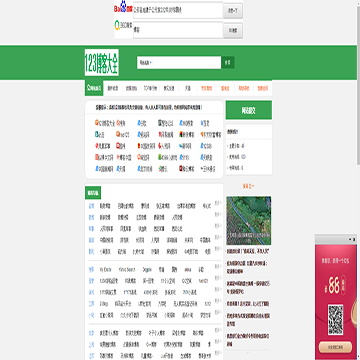Expand 更多 on the My Excite row
Image resolution: width=360 pixels, height=360 pixels.
tap(218, 267)
